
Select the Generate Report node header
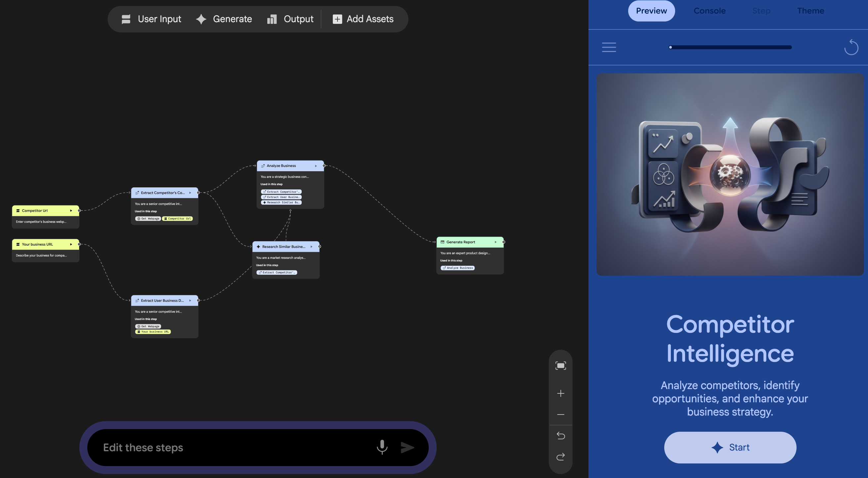click(470, 242)
